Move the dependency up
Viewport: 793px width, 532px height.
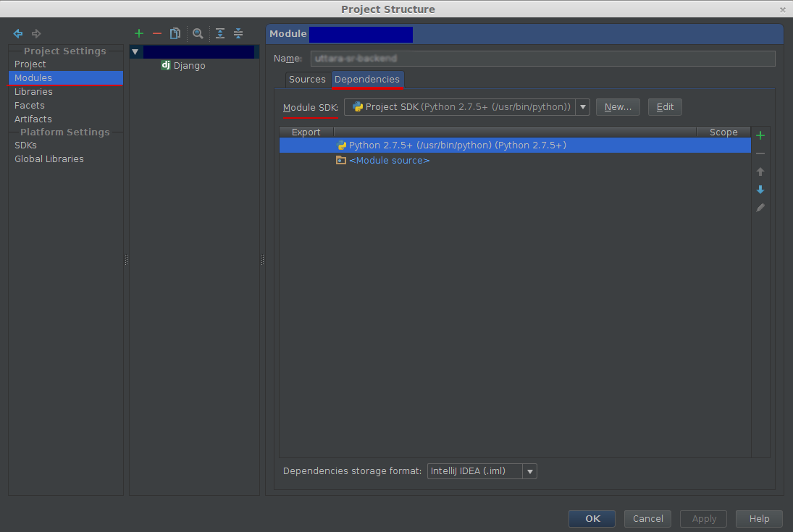coord(760,172)
